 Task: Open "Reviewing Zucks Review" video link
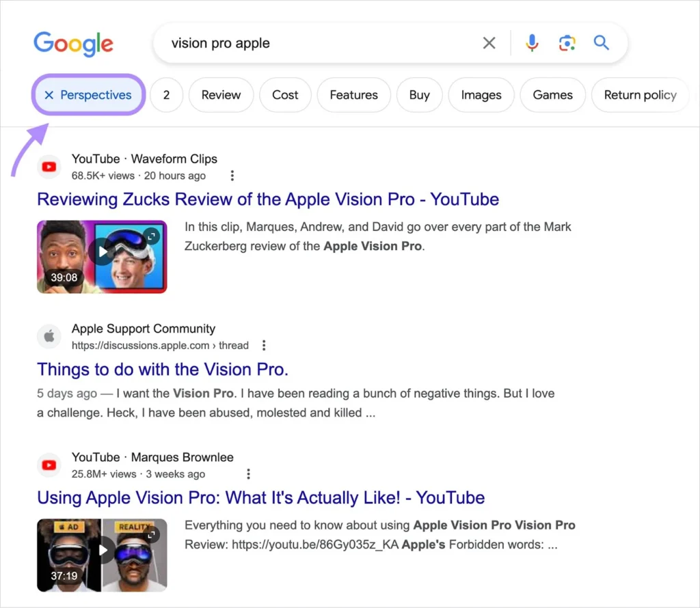click(x=268, y=199)
